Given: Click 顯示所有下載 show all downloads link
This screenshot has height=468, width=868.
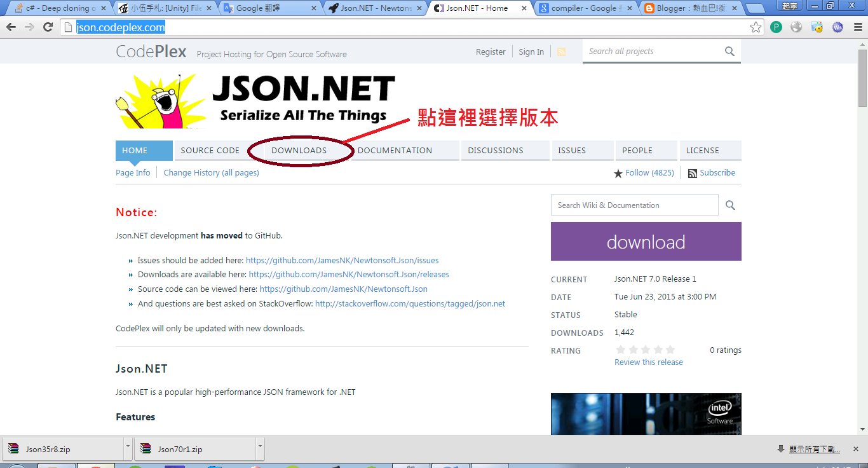Looking at the screenshot, I should point(814,449).
